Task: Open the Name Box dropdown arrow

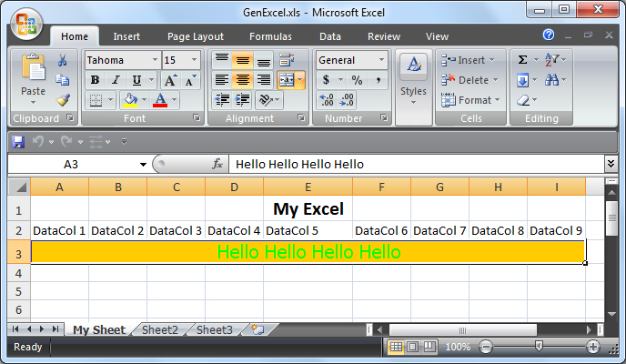Action: (143, 165)
